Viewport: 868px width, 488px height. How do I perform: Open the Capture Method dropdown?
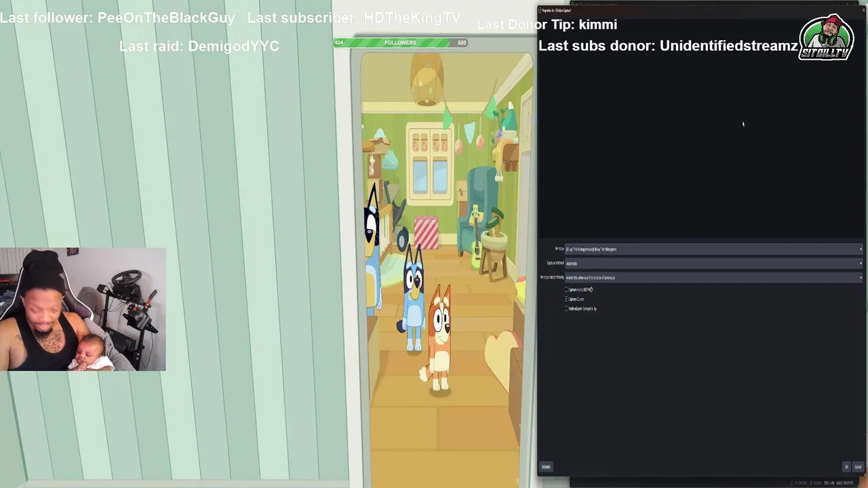[x=713, y=263]
